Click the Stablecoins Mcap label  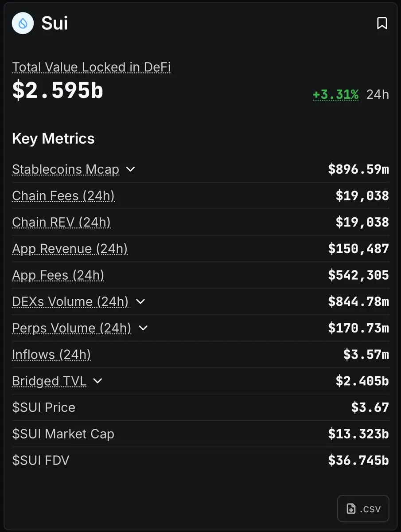[66, 169]
